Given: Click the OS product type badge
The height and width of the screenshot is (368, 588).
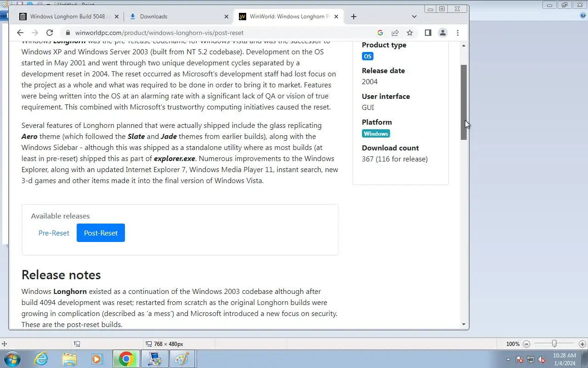Looking at the screenshot, I should point(367,56).
